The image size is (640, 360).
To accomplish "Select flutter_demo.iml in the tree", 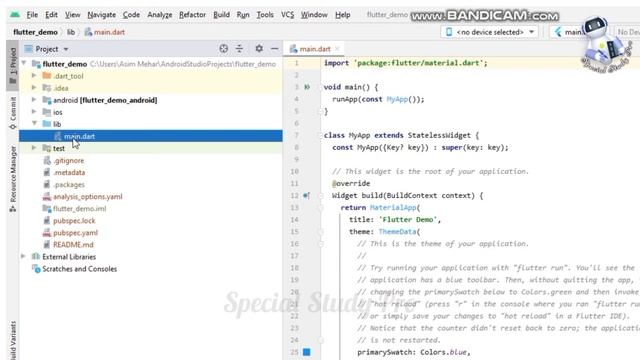I will click(x=79, y=209).
